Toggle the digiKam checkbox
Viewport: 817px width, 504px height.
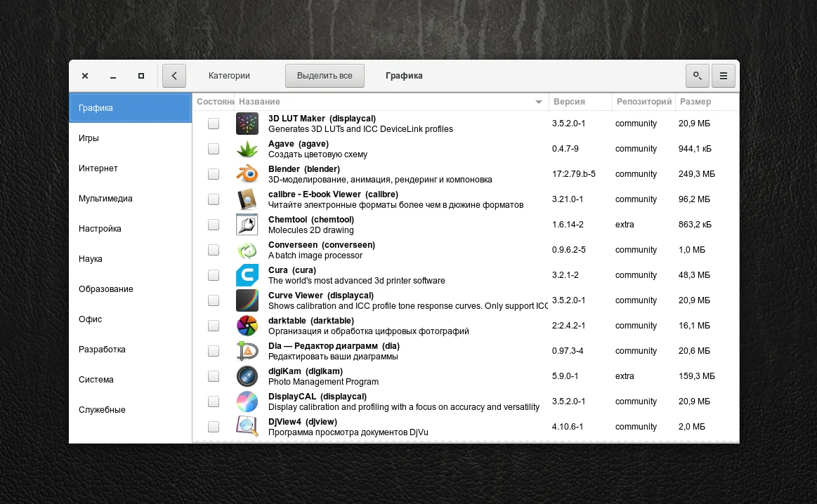214,376
